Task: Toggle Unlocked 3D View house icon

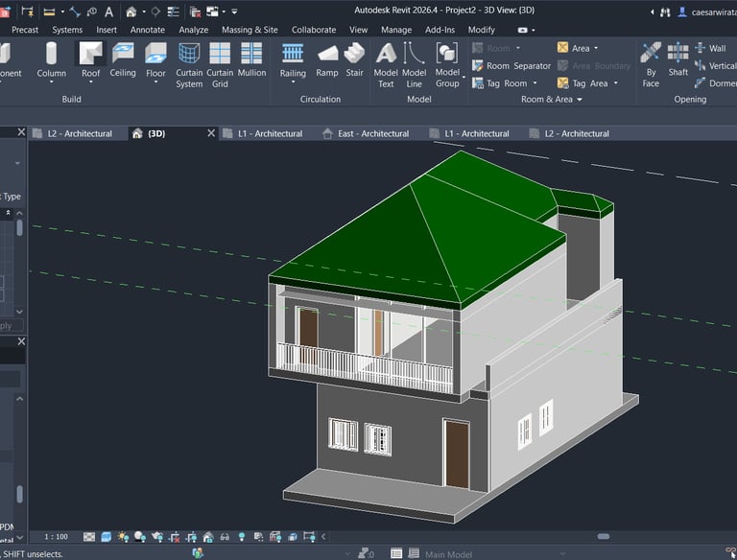Action: click(208, 537)
